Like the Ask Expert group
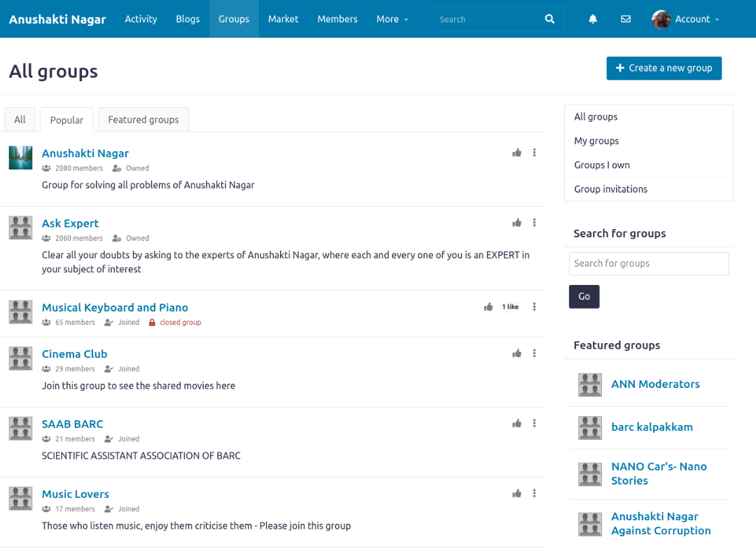This screenshot has height=549, width=756. (x=517, y=223)
